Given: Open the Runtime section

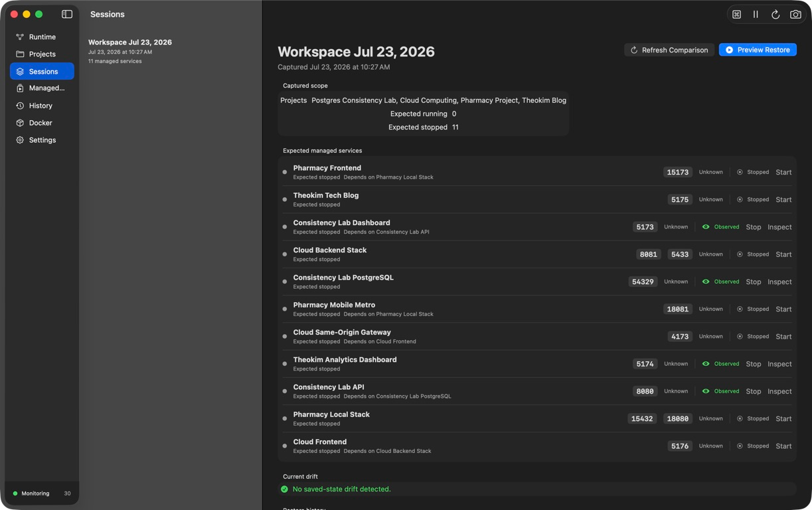Looking at the screenshot, I should point(42,37).
